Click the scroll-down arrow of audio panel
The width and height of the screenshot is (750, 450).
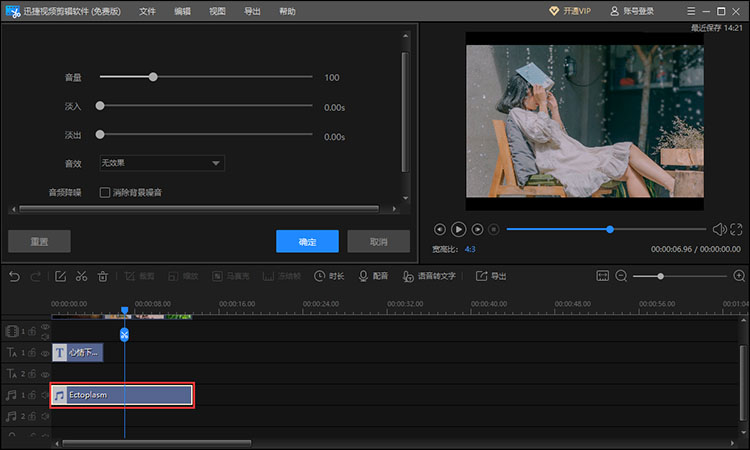(x=405, y=198)
